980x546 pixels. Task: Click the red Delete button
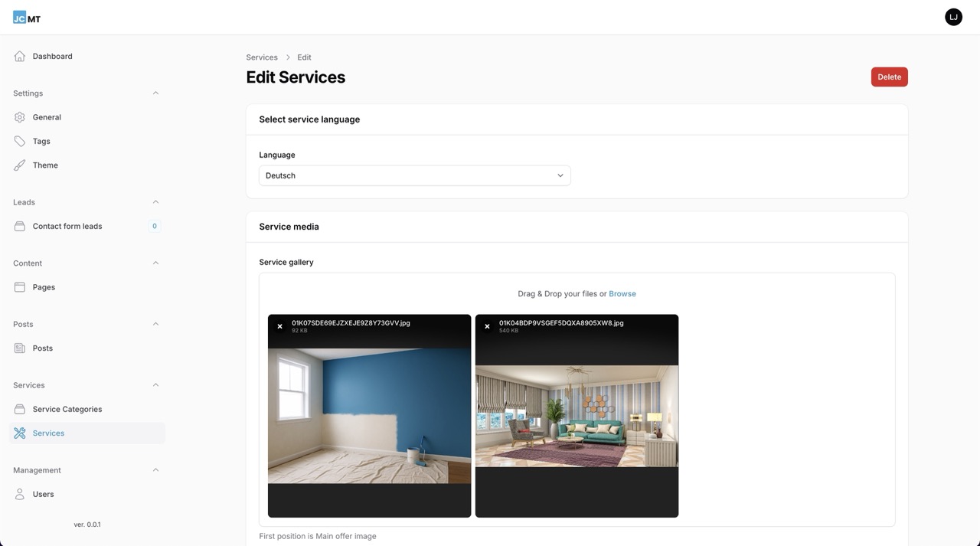click(x=889, y=77)
